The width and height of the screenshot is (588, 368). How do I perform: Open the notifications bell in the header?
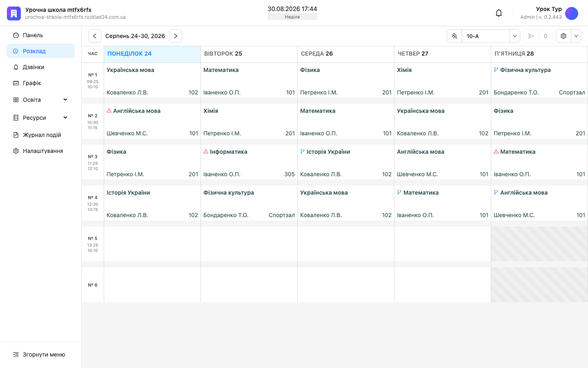point(499,13)
